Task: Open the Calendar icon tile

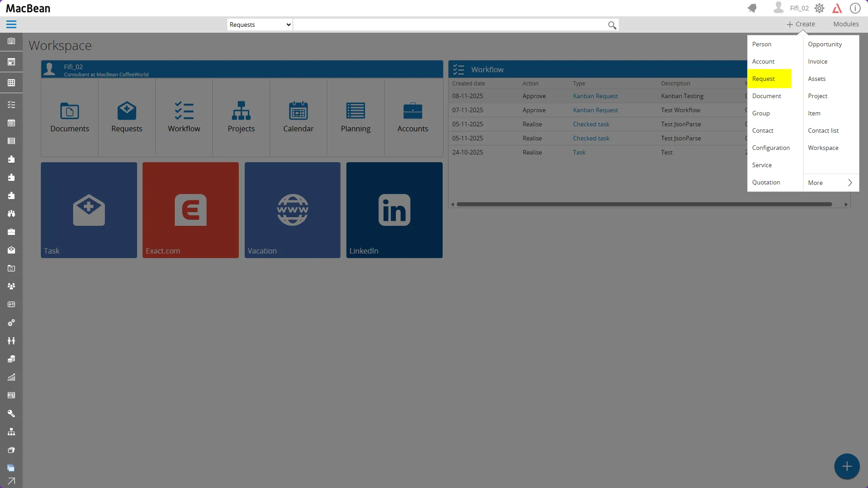Action: tap(298, 111)
